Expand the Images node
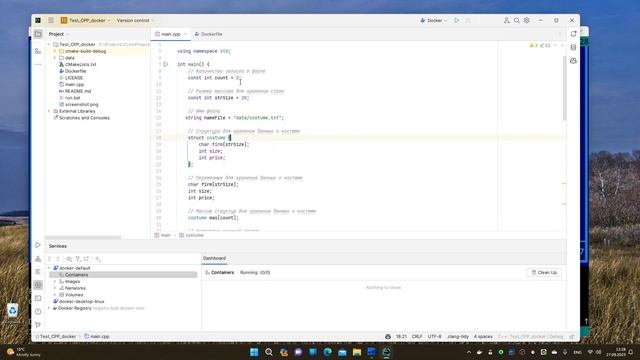The width and height of the screenshot is (640, 360). (55, 282)
